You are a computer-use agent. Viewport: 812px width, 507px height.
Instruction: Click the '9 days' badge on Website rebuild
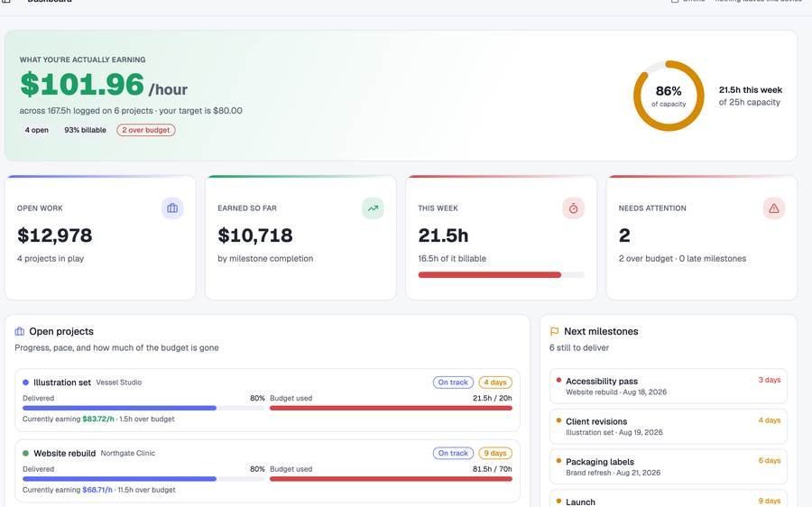pos(495,453)
